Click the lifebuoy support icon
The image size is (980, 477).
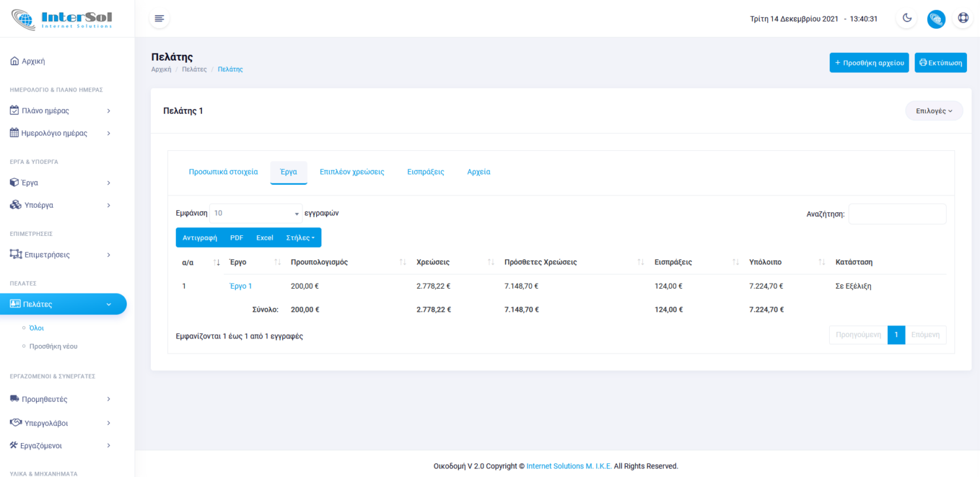[x=963, y=18]
